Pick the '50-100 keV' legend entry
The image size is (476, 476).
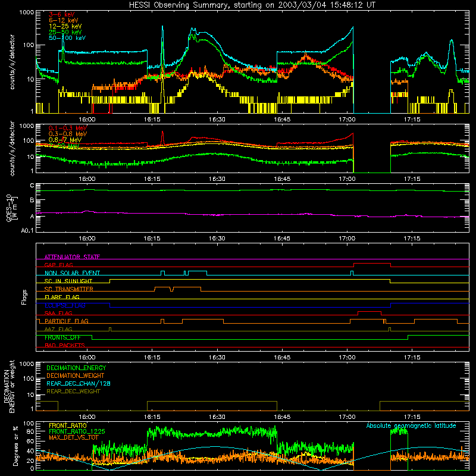coord(67,37)
